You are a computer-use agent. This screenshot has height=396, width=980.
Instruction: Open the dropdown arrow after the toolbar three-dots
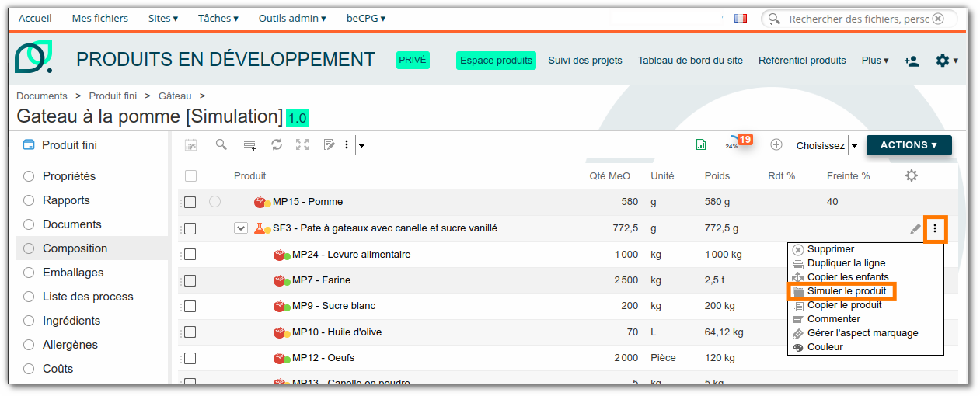tap(361, 145)
